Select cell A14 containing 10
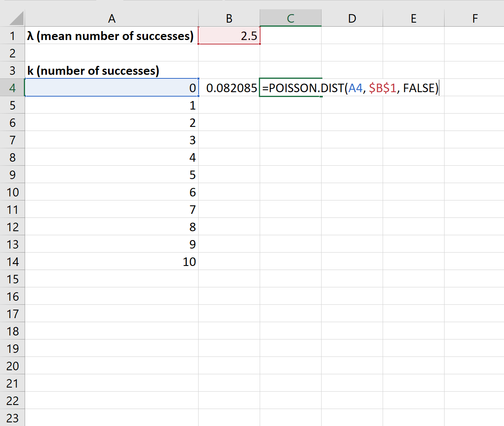 tap(112, 262)
